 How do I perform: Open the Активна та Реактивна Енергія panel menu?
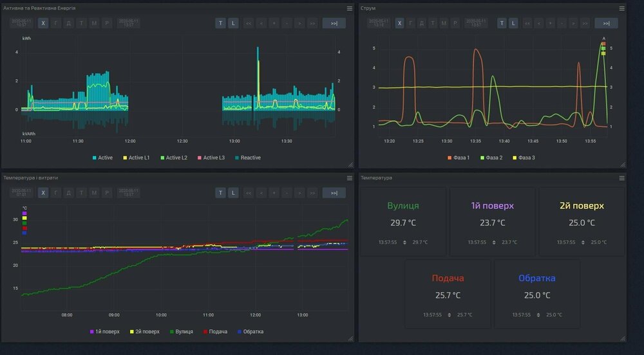point(350,8)
